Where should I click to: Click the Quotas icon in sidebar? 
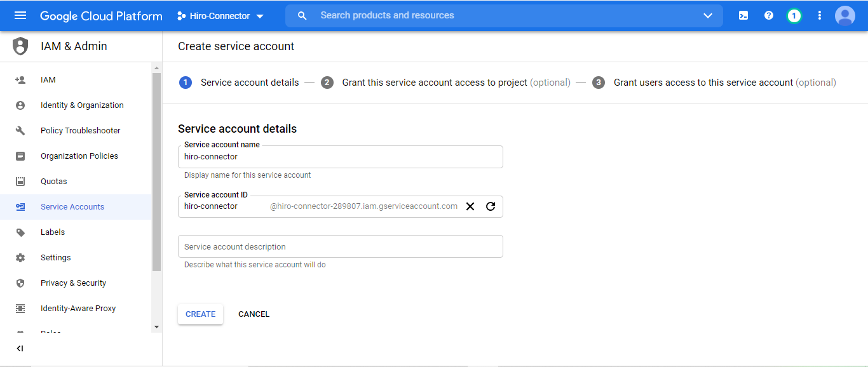(x=20, y=182)
